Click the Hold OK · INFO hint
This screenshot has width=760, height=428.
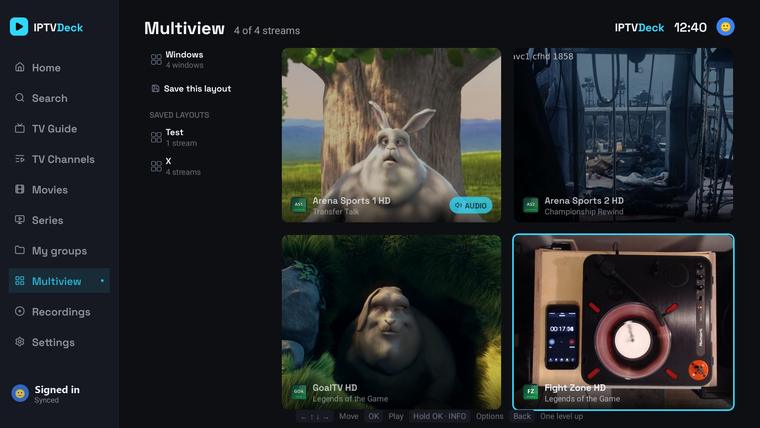pos(439,416)
